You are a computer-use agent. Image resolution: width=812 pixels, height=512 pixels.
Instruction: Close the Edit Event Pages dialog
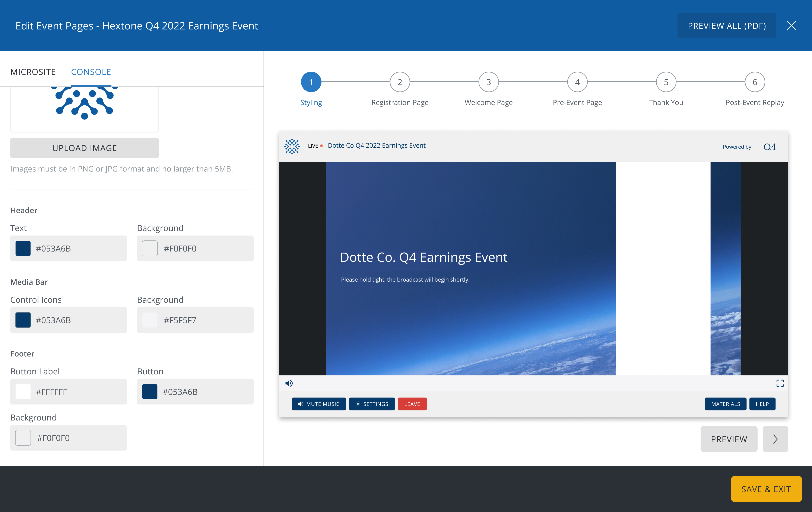click(x=791, y=26)
